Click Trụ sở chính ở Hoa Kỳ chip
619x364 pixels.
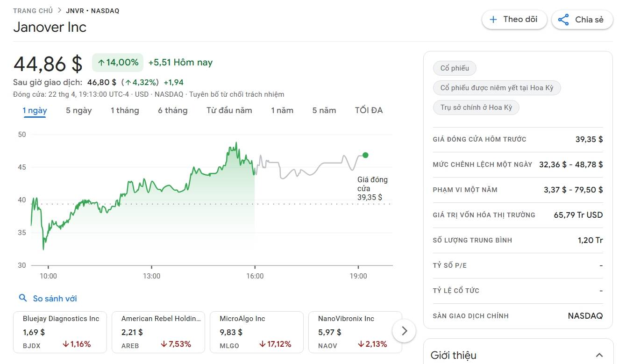click(x=476, y=107)
